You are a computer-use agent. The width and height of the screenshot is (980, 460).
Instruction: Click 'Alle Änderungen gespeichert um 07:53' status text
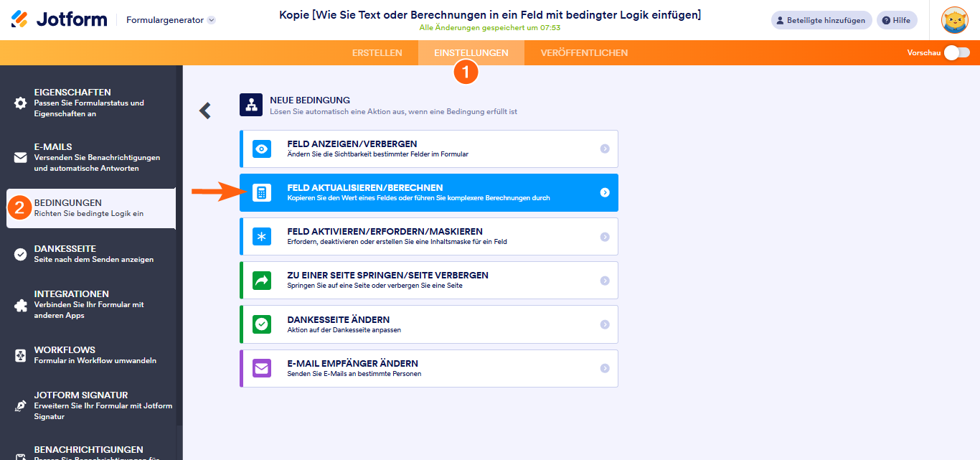point(490,28)
